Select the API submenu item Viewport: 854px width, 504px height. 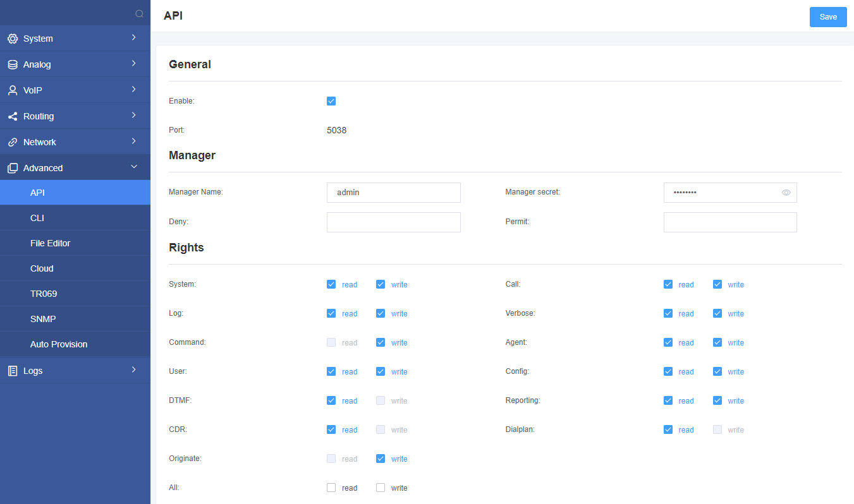pos(75,193)
